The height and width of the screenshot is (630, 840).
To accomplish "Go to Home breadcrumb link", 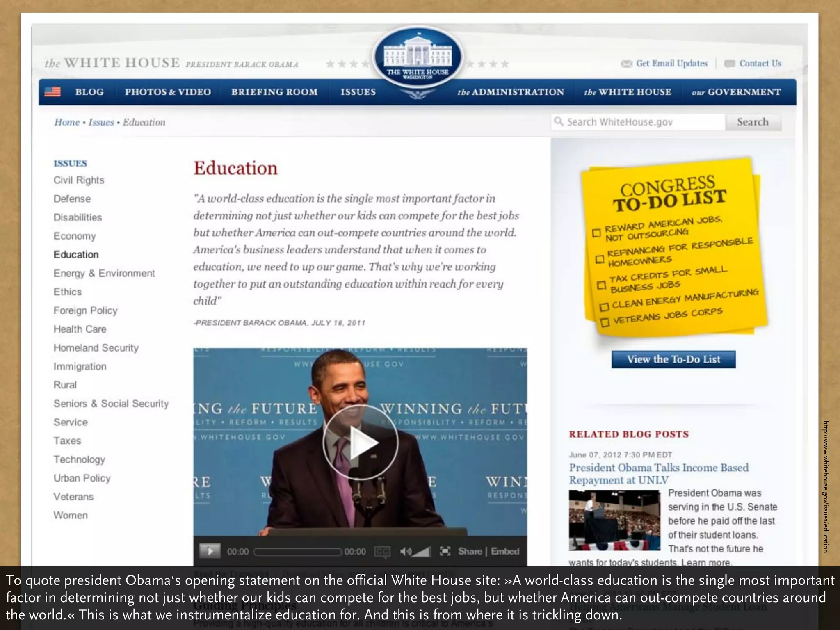I will (x=67, y=122).
